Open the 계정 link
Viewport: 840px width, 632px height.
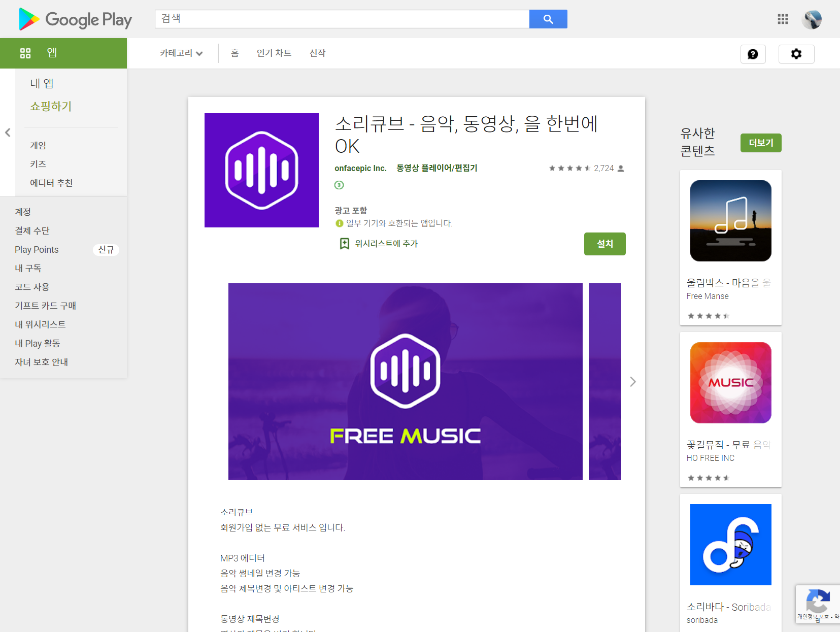23,212
